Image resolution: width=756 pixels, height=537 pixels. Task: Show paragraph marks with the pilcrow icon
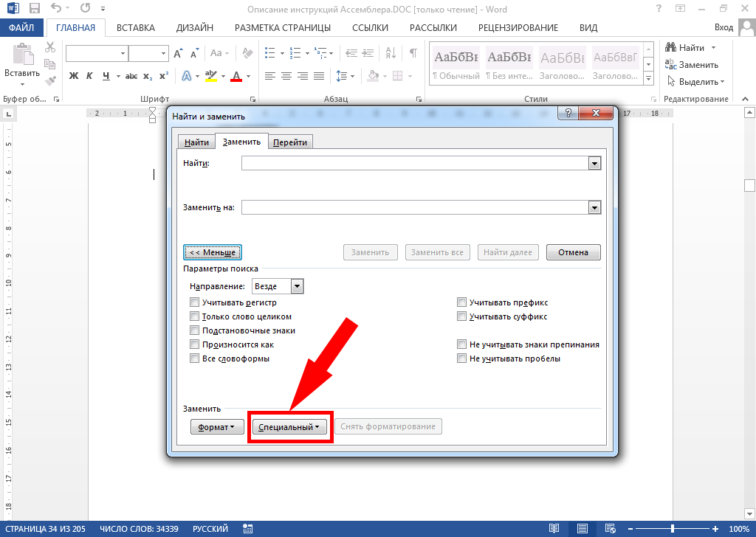pyautogui.click(x=413, y=53)
